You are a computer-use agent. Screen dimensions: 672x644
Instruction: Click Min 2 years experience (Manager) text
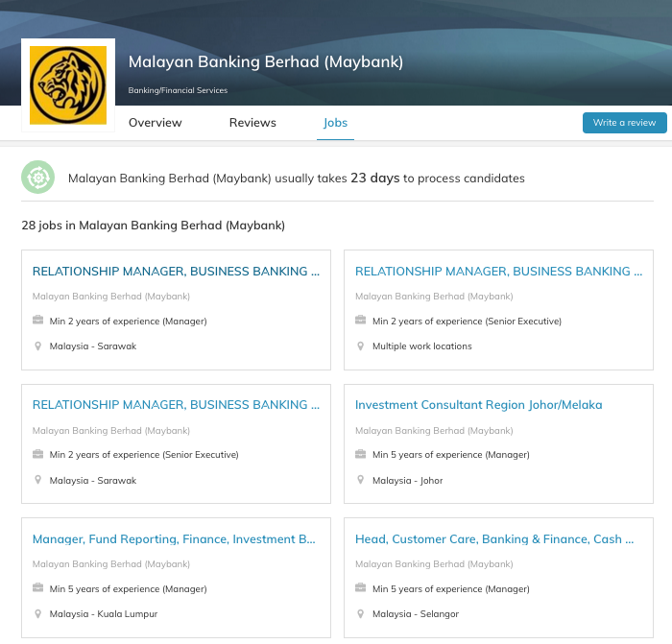click(x=128, y=322)
